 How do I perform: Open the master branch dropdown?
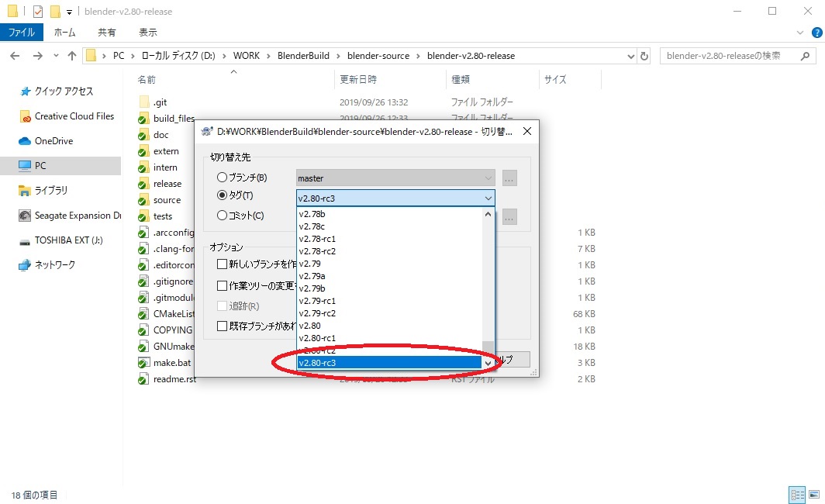point(395,178)
